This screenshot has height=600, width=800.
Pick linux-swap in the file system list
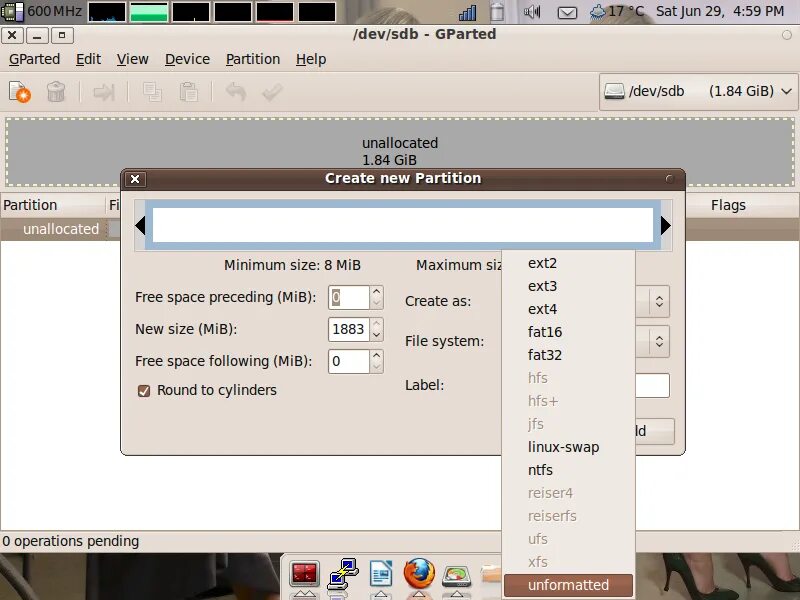[568, 447]
